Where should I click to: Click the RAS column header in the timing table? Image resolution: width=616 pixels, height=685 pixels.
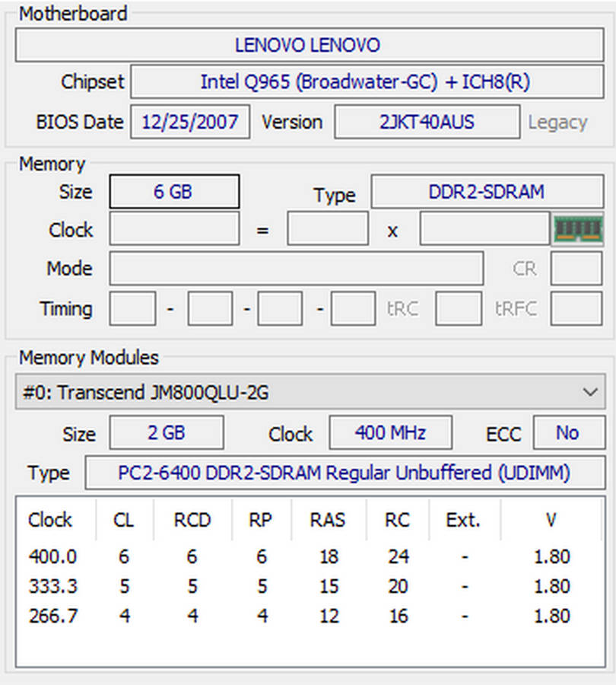click(328, 521)
